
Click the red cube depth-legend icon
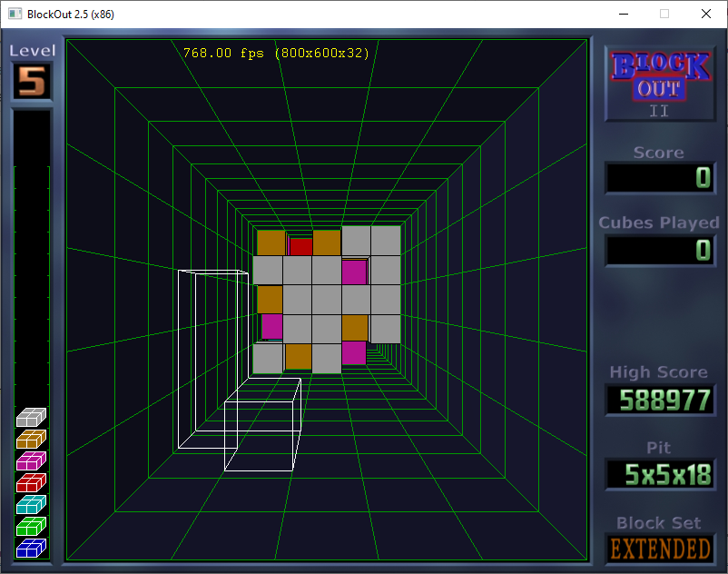(x=31, y=482)
